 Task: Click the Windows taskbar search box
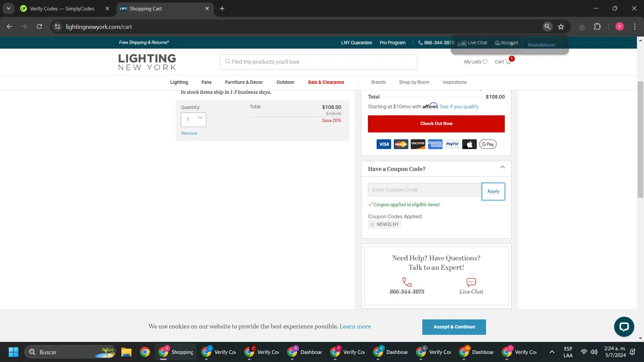70,352
